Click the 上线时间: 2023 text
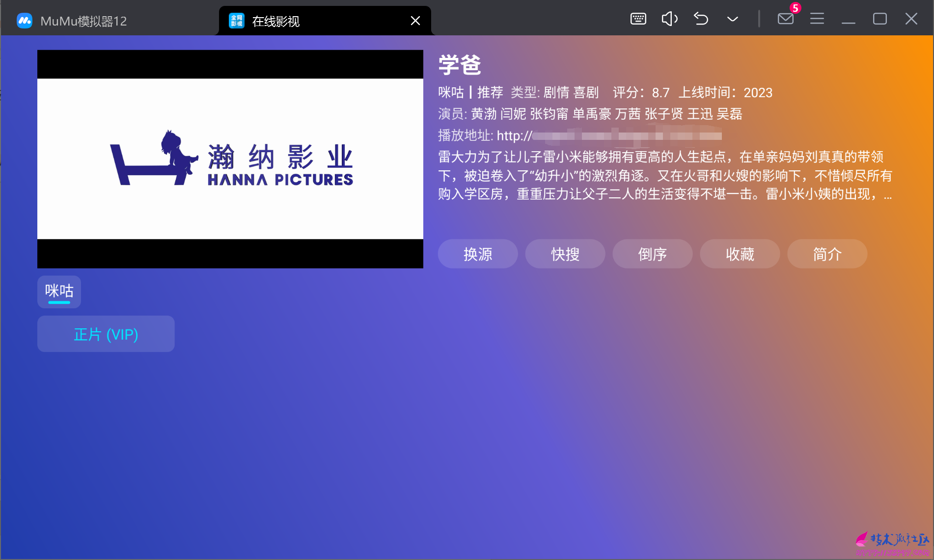The image size is (934, 560). point(726,92)
